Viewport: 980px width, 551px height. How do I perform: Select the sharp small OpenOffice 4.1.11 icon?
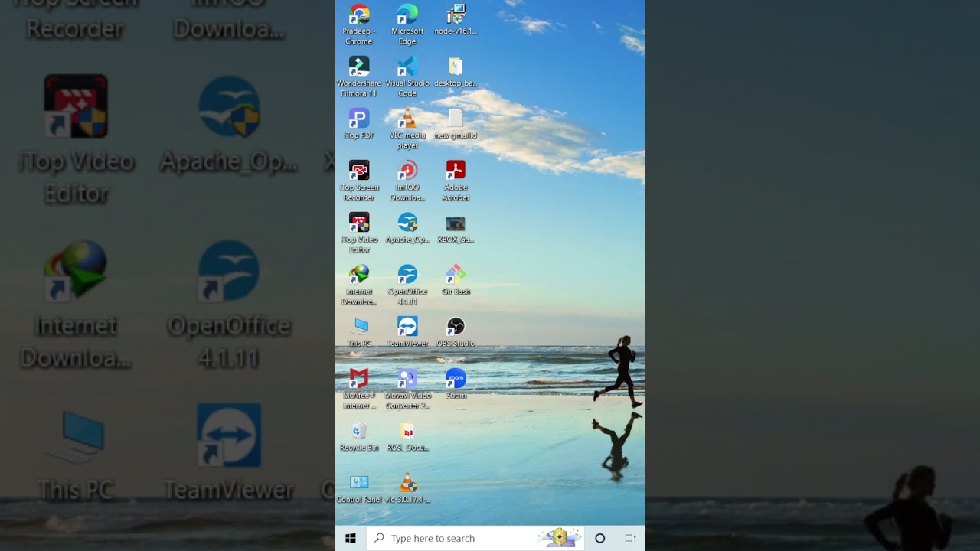point(407,284)
